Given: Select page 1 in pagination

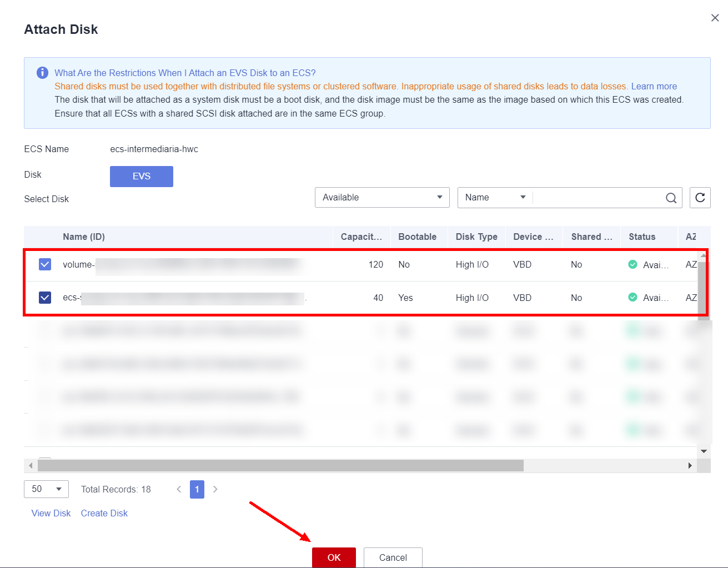Looking at the screenshot, I should pos(197,489).
